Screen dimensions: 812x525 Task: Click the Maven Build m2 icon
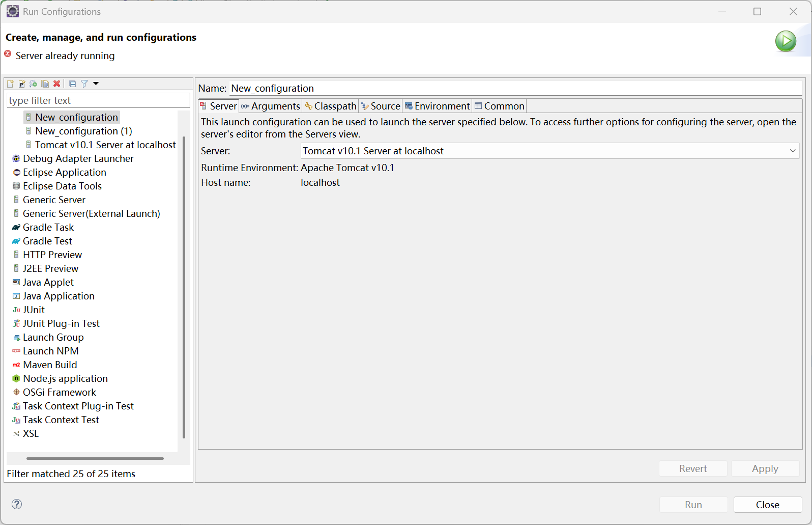tap(16, 365)
